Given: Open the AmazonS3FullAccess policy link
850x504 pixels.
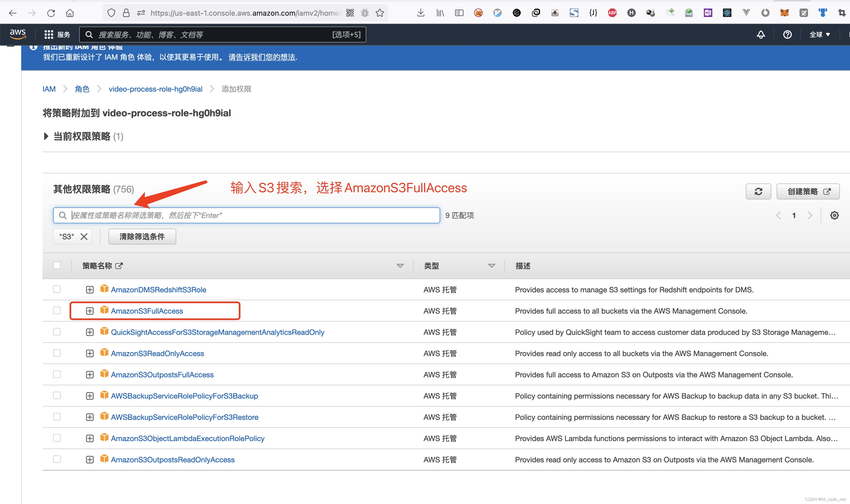Looking at the screenshot, I should tap(147, 311).
